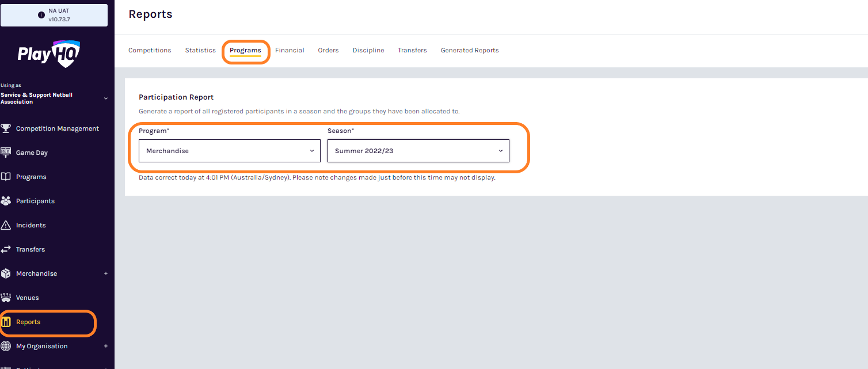Click the My Organisation globe icon
Screen dimensions: 868x369
tap(6, 346)
